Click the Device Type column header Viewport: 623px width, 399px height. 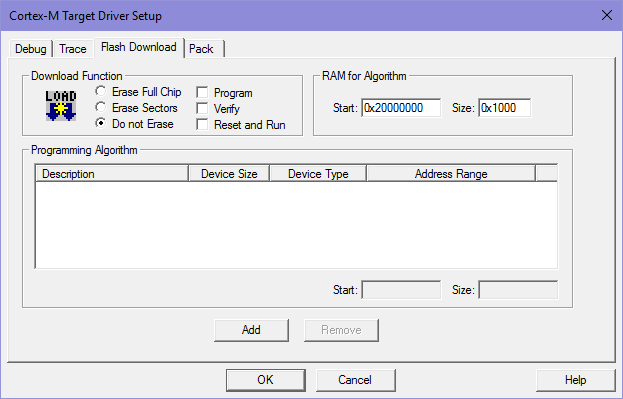coord(318,174)
